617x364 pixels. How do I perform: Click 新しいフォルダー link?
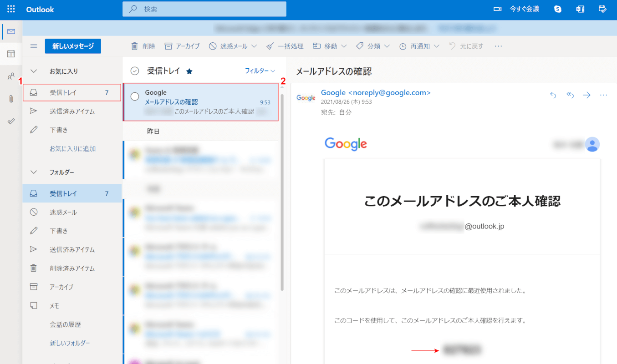(x=70, y=344)
